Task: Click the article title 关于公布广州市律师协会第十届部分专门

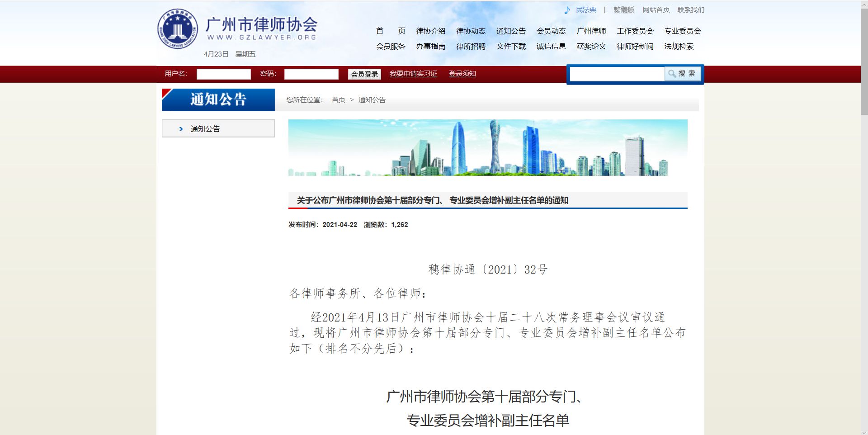Action: [432, 200]
